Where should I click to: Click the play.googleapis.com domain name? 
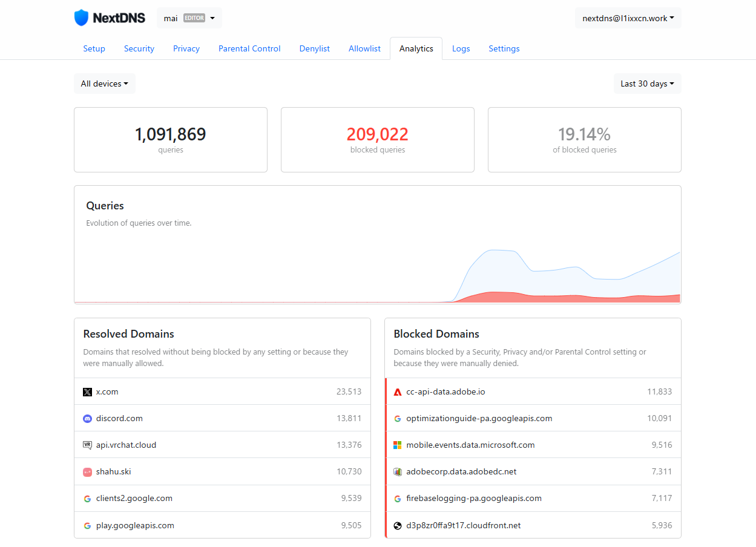(135, 526)
